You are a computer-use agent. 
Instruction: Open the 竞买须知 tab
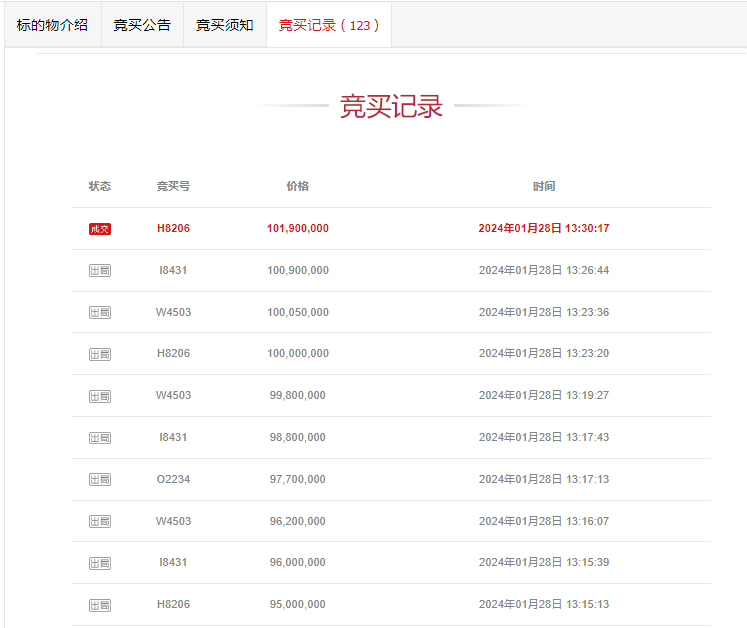click(224, 25)
